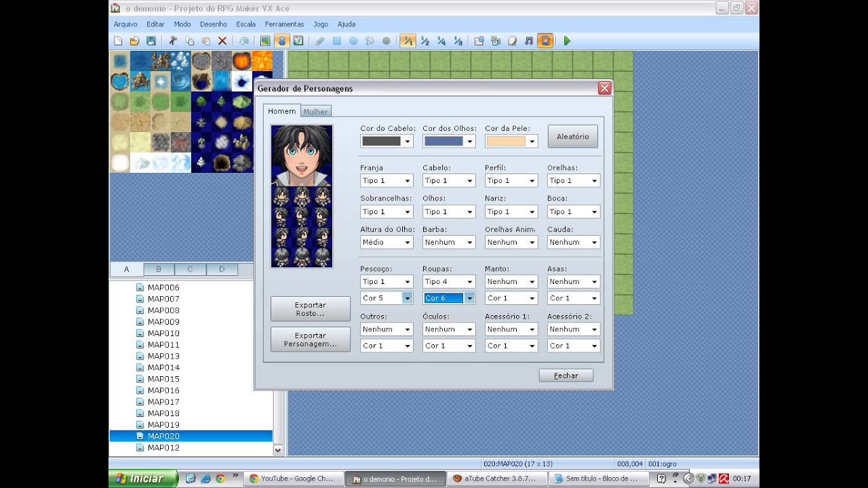The image size is (868, 488).
Task: Click Exportar Rosto button
Action: pyautogui.click(x=311, y=309)
